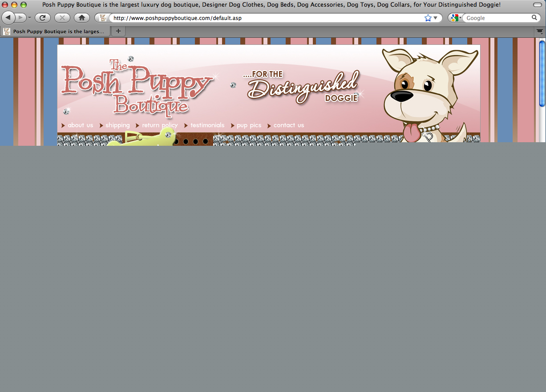The width and height of the screenshot is (546, 392).
Task: Click the site favicon in the address bar
Action: 103,18
